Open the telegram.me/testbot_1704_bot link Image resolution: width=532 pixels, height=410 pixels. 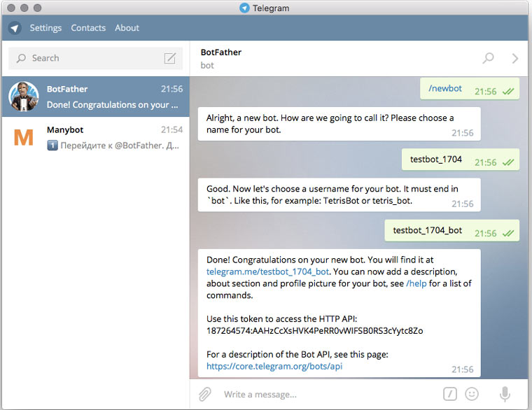[x=267, y=271]
